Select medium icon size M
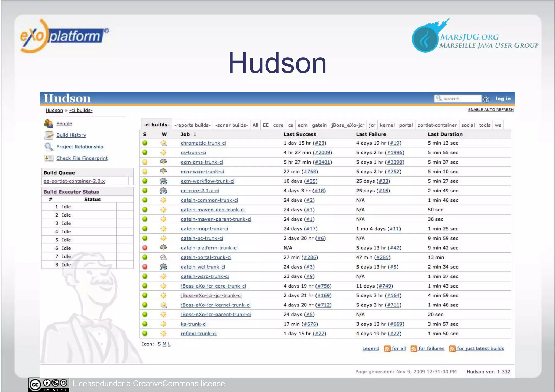 [x=164, y=344]
